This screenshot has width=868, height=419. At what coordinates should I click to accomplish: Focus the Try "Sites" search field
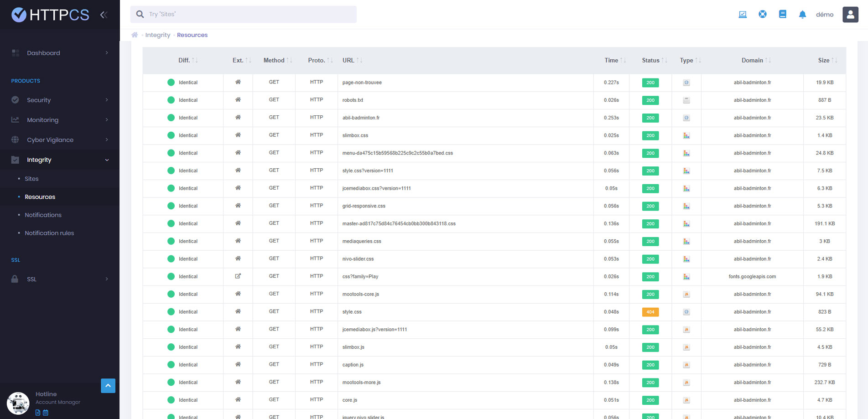pyautogui.click(x=244, y=14)
